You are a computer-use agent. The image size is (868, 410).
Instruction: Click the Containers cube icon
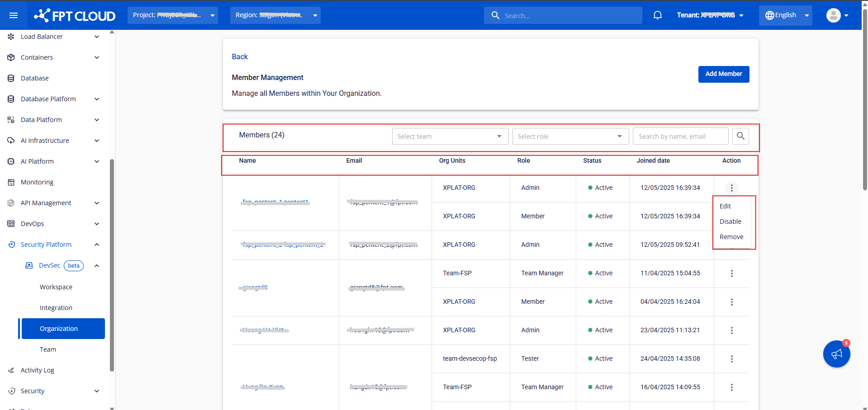click(11, 57)
